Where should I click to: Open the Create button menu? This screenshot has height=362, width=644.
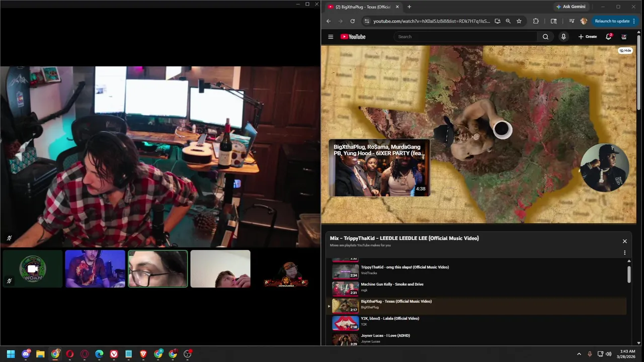[588, 37]
